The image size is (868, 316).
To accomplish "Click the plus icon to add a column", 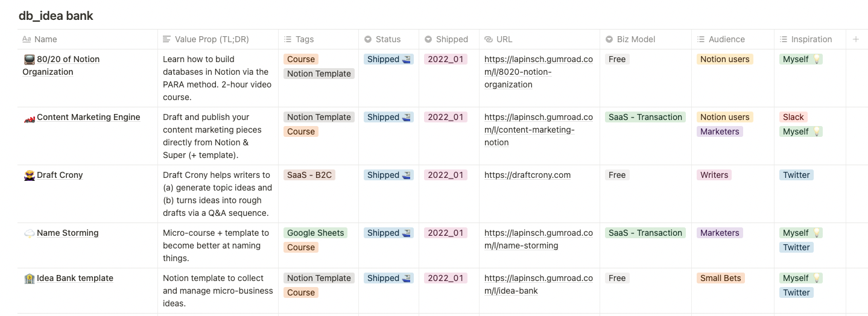I will pyautogui.click(x=855, y=39).
